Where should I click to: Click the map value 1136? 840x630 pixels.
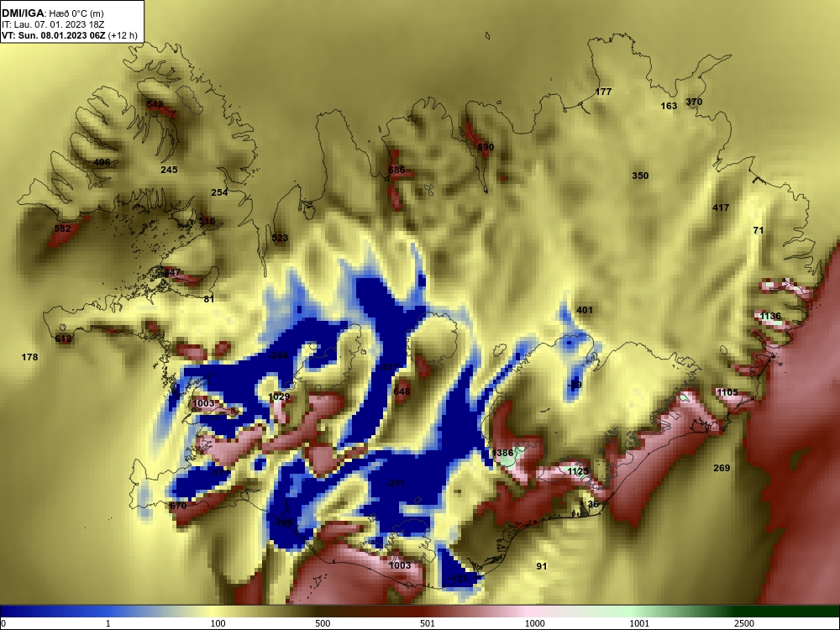click(769, 316)
